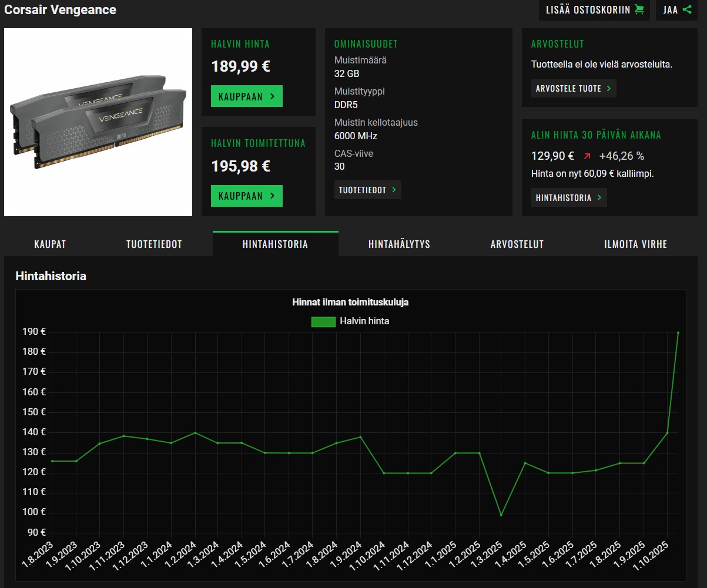Open the Arvostelut tab

tap(517, 244)
